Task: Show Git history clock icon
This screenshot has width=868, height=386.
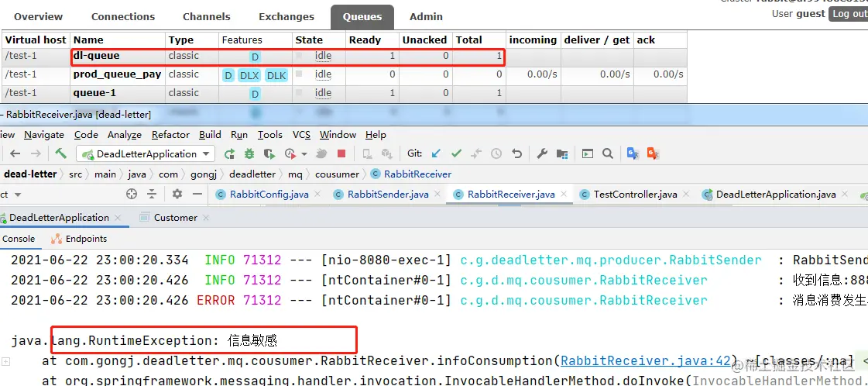Action: [496, 153]
